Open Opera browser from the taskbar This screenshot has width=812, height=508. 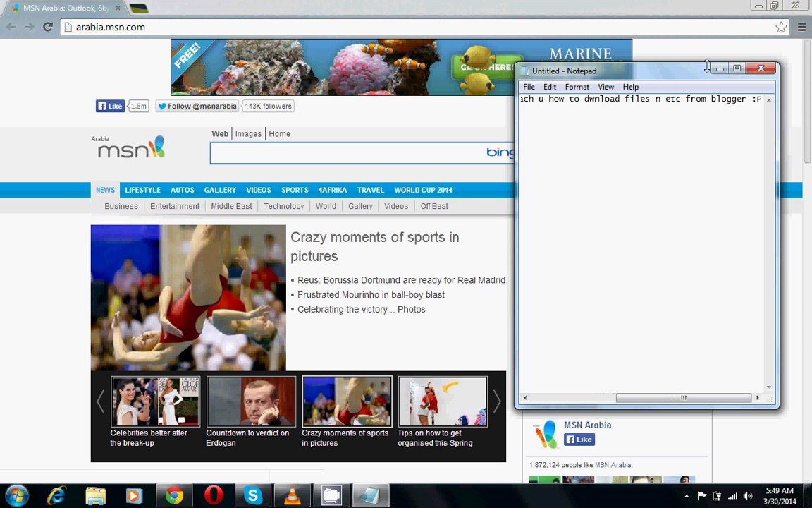(214, 496)
